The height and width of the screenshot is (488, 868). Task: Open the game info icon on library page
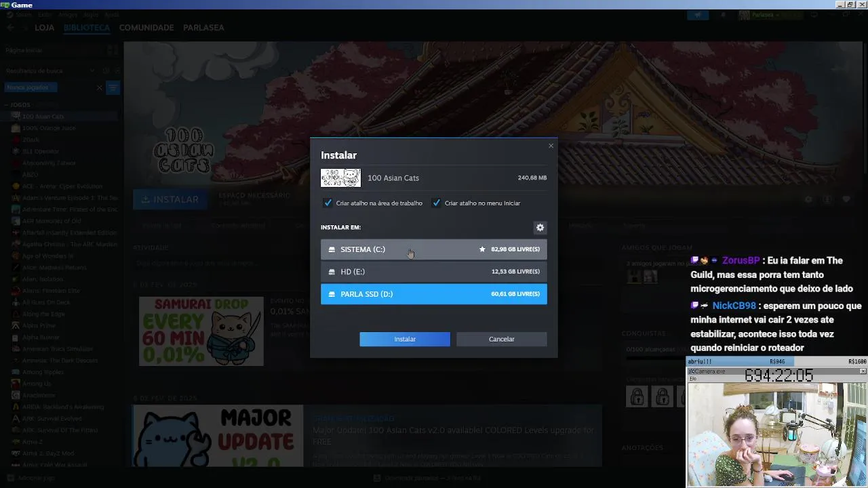(x=827, y=199)
